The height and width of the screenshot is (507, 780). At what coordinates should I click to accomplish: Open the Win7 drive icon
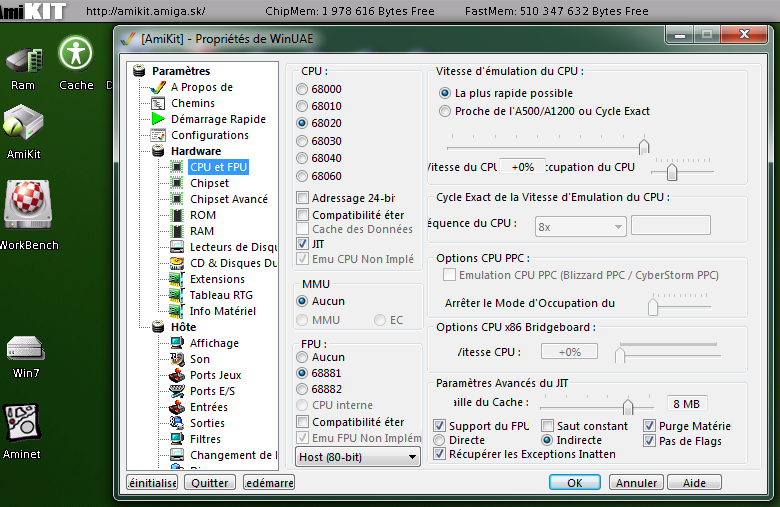coord(24,348)
